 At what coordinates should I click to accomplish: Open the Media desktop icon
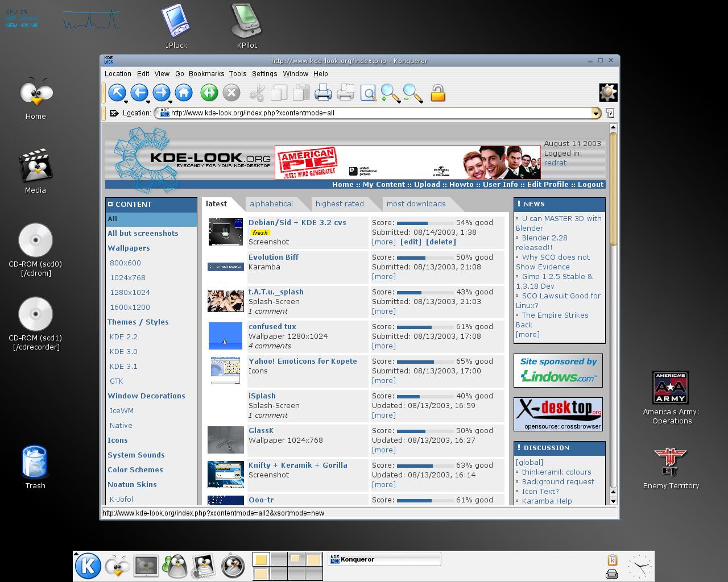coord(35,172)
